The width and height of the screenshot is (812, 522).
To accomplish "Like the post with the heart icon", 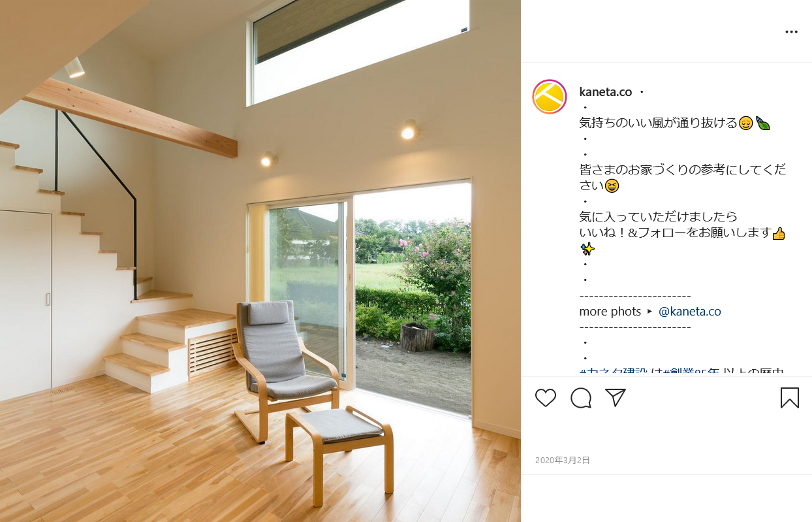I will (546, 397).
